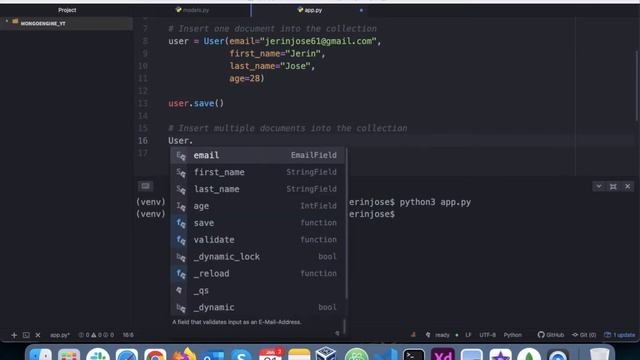Open Finder from the Dock
Screen dimensions: 640x360
[41, 355]
